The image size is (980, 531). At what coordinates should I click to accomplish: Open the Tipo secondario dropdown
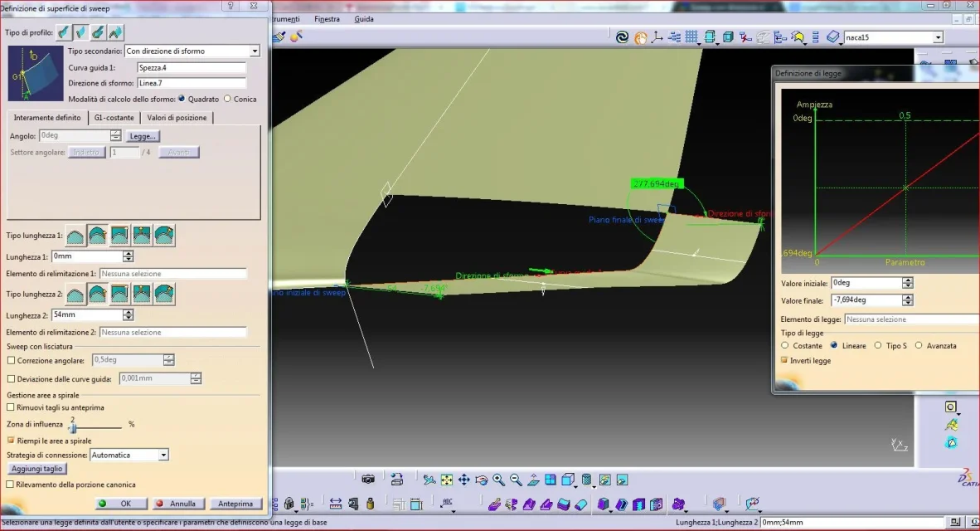point(255,51)
